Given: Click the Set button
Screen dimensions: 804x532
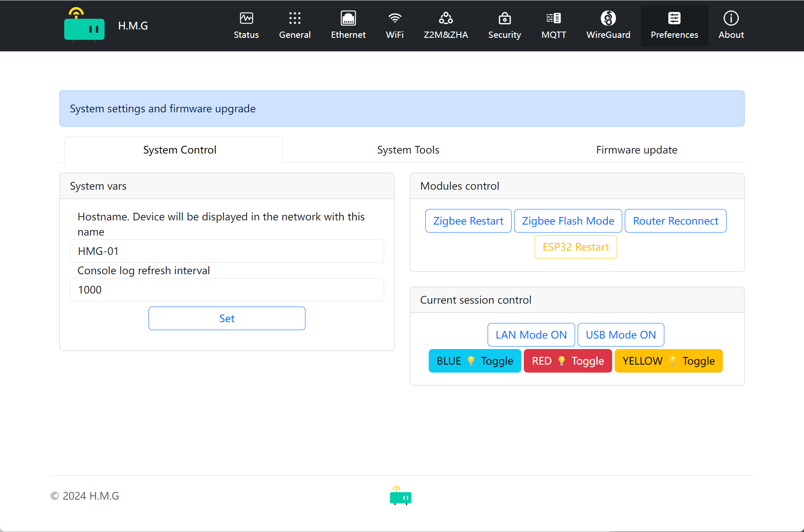Looking at the screenshot, I should 227,318.
